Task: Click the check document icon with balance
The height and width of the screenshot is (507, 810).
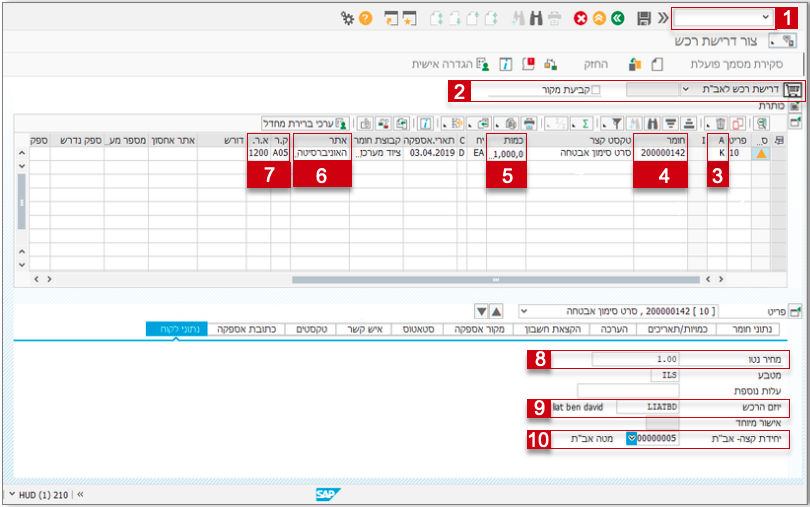Action: point(550,65)
